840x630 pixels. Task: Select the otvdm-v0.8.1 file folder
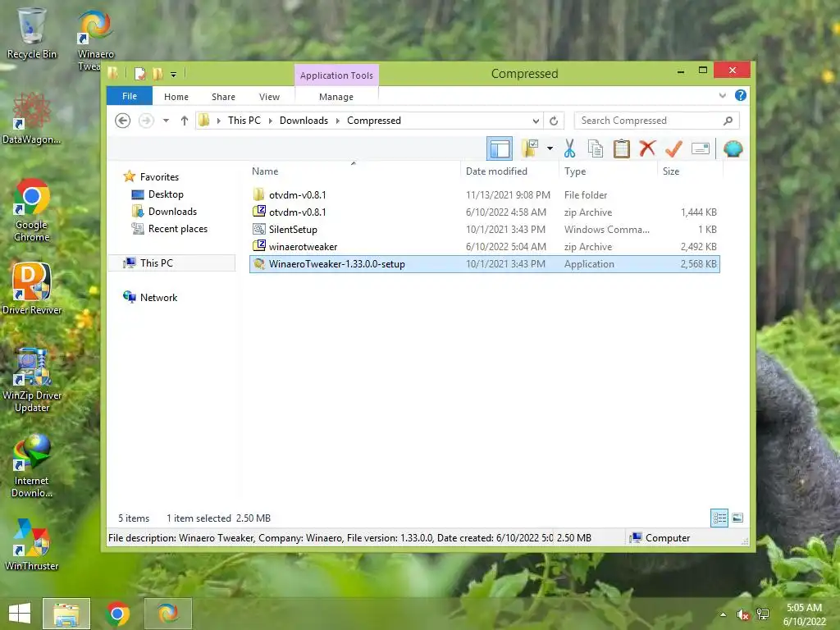(484, 195)
